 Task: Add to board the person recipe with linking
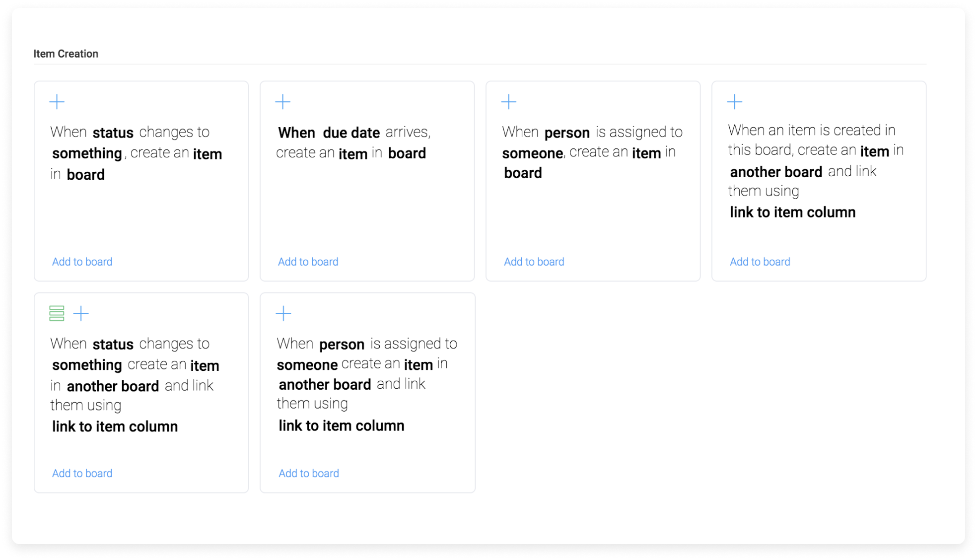(x=308, y=473)
